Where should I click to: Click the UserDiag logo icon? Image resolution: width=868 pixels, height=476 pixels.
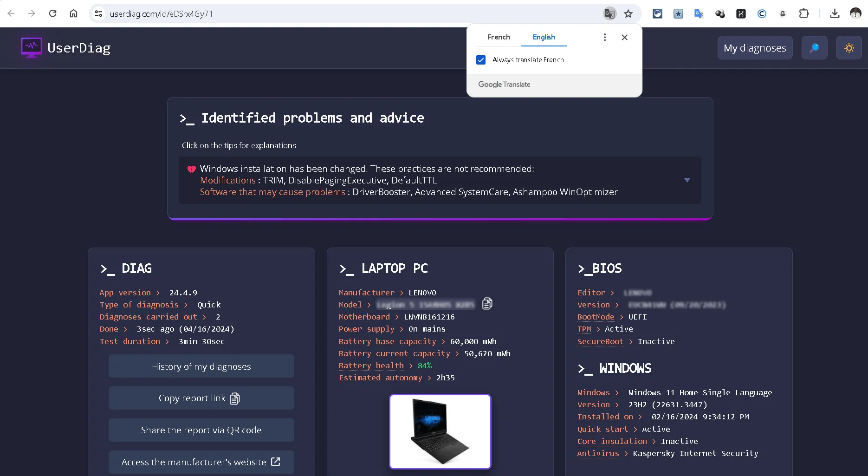(31, 48)
